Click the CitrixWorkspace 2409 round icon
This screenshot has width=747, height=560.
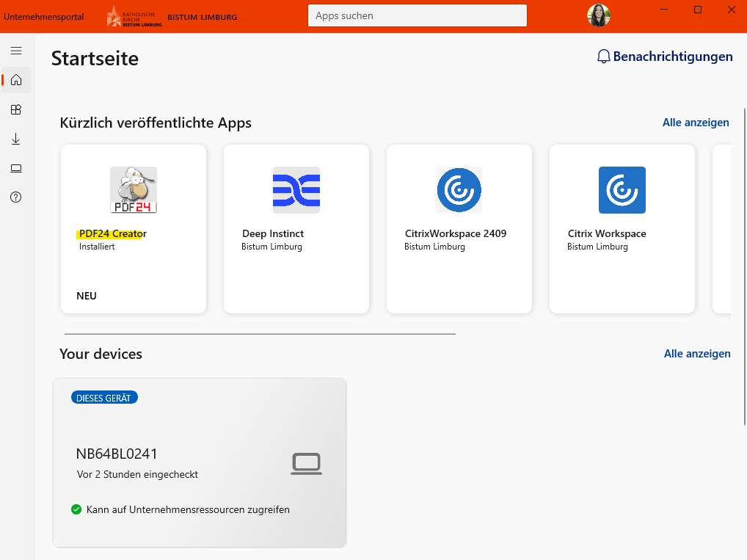pos(459,189)
